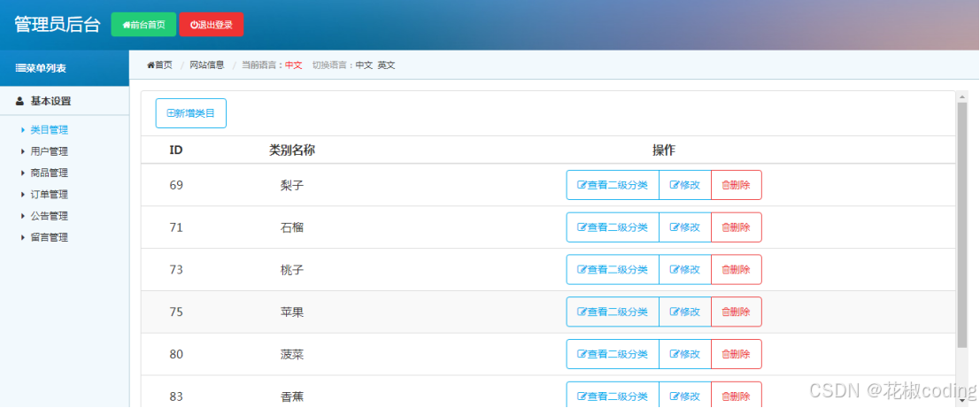Edit the 石榴 category
This screenshot has width=980, height=408.
685,227
